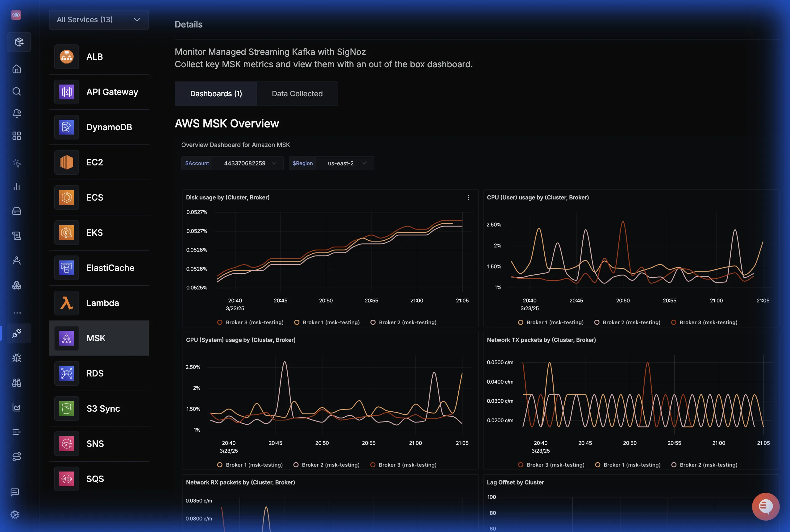
Task: Click the Disk usage panel options menu
Action: 468,197
